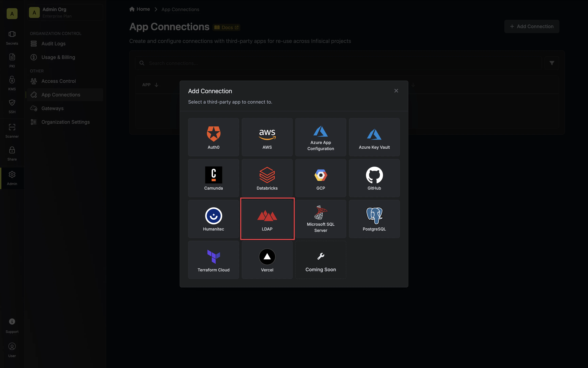Open the Admin Org switcher
This screenshot has height=368, width=588.
point(65,12)
